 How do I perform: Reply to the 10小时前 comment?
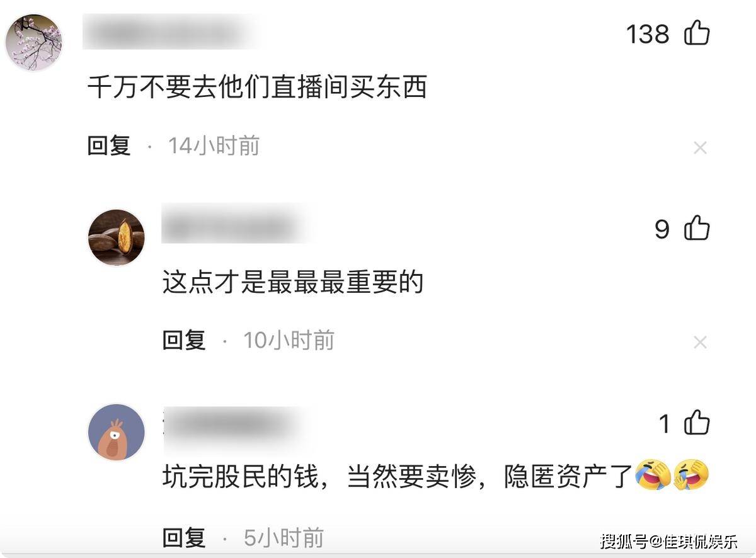184,341
